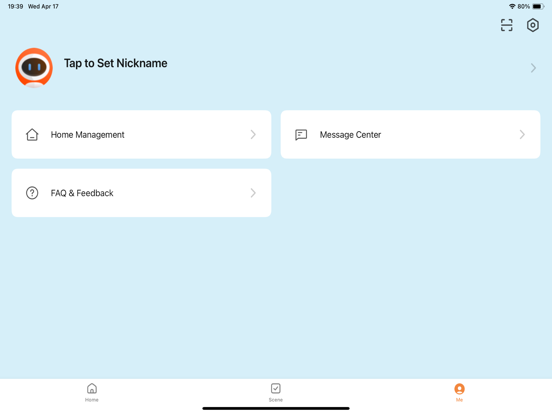Select the Me tab
Viewport: 552px width, 414px height.
459,392
